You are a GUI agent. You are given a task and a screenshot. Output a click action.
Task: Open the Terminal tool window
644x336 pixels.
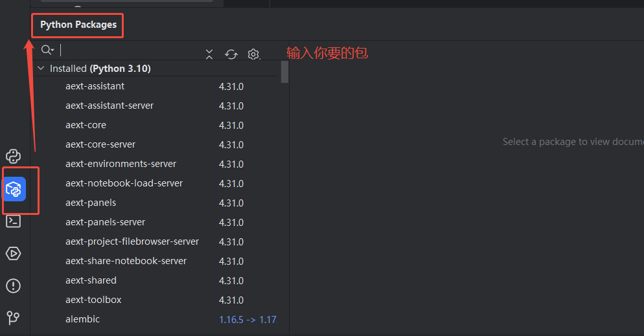pyautogui.click(x=13, y=221)
